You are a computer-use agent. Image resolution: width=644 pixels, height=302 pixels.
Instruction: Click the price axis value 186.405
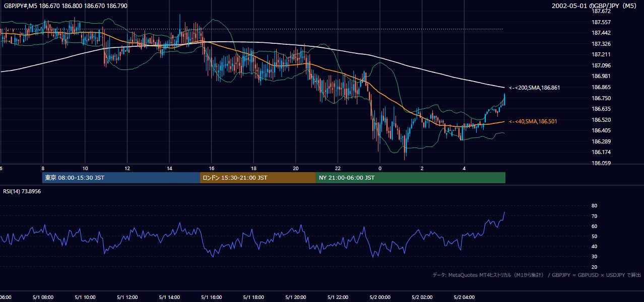[600, 130]
